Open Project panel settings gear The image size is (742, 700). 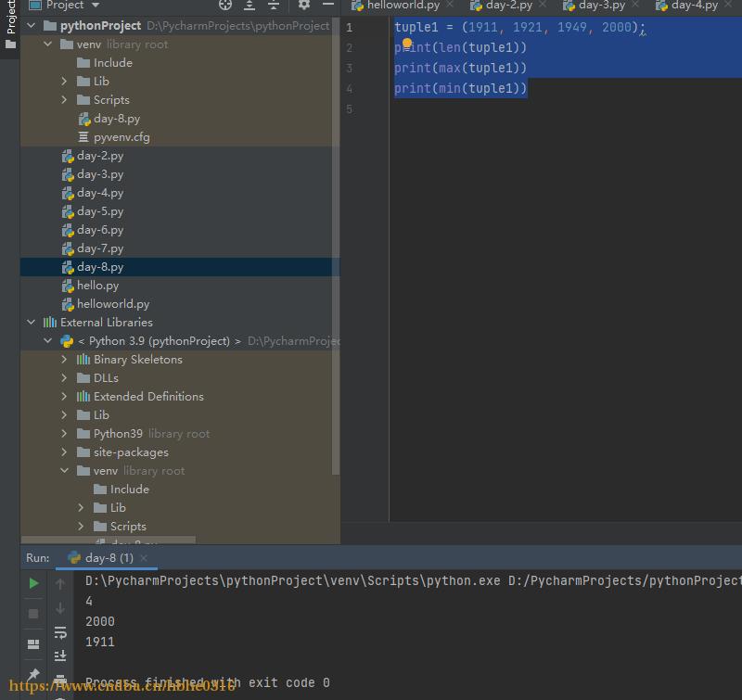point(304,5)
